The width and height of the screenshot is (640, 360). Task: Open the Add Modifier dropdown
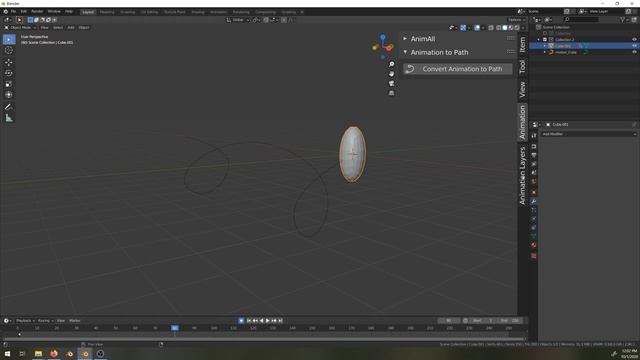point(589,134)
